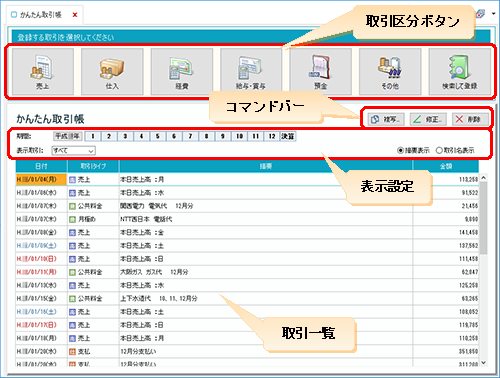Click the amount 119,785

tap(468, 325)
